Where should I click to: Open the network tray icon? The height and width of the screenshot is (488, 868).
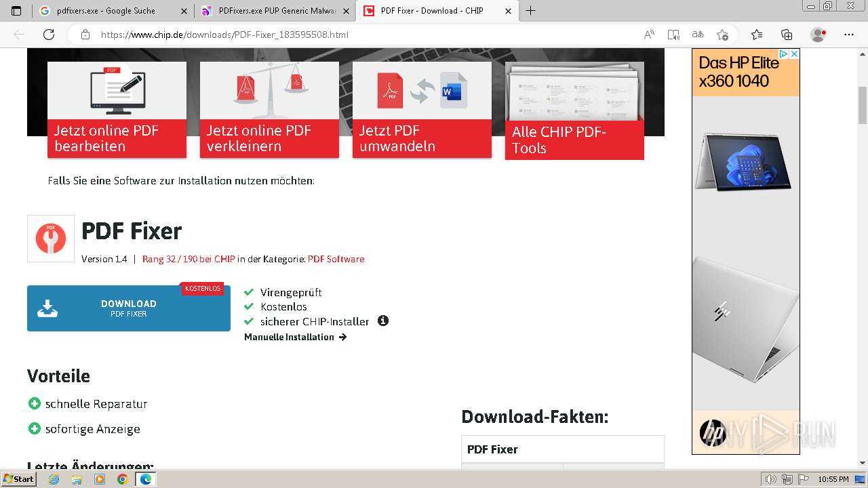tap(787, 479)
